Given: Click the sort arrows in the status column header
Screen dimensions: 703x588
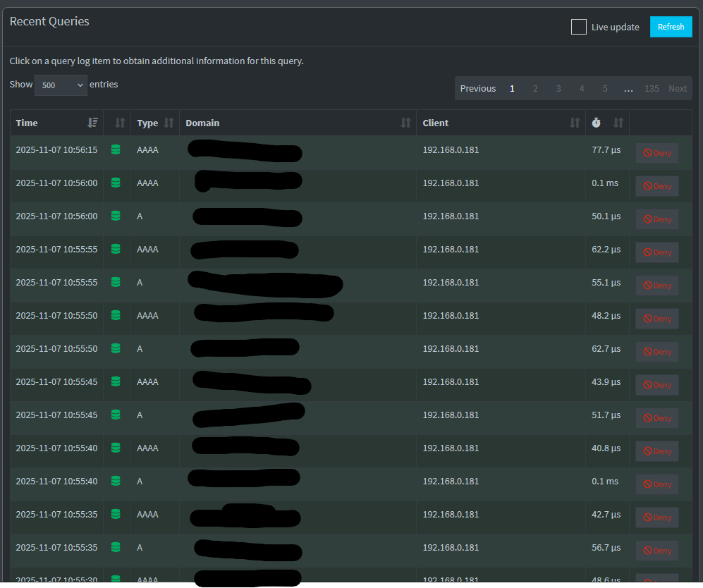Looking at the screenshot, I should [120, 123].
